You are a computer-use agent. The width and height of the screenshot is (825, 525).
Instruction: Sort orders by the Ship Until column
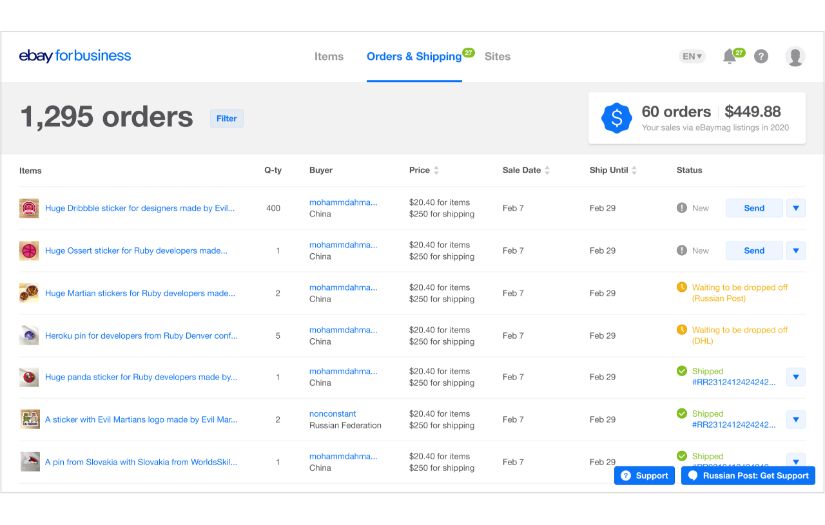tap(612, 170)
